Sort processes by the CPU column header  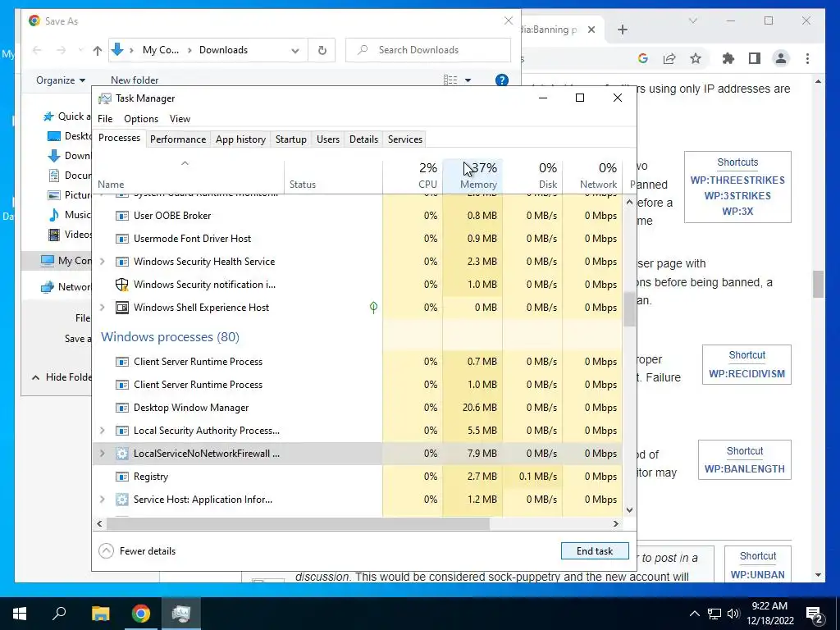(x=413, y=176)
